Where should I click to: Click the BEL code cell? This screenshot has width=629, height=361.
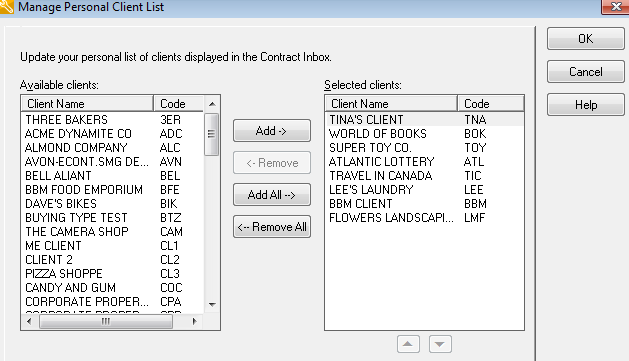pos(170,176)
